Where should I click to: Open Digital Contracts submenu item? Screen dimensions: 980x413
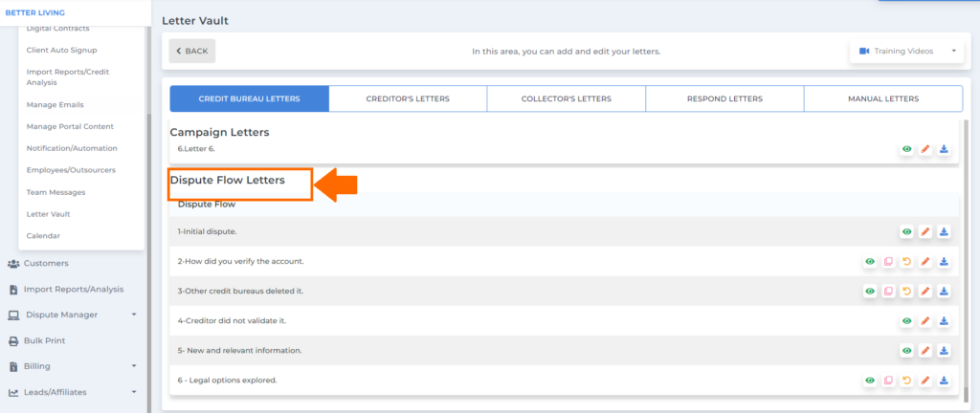click(x=58, y=28)
